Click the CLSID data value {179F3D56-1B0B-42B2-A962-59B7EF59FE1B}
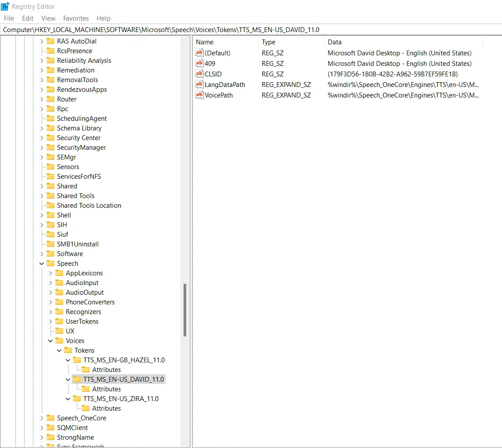Screen dimensions: 502x448 pyautogui.click(x=393, y=74)
